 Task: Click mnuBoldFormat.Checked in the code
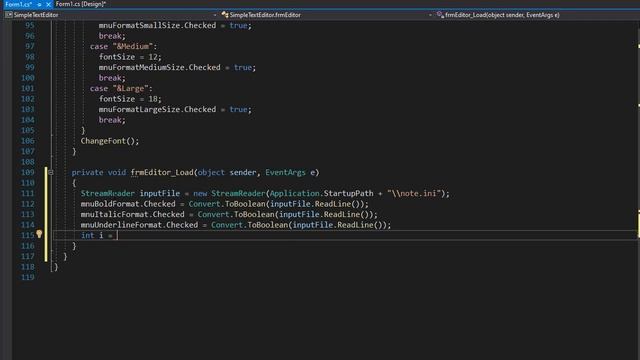(x=128, y=204)
